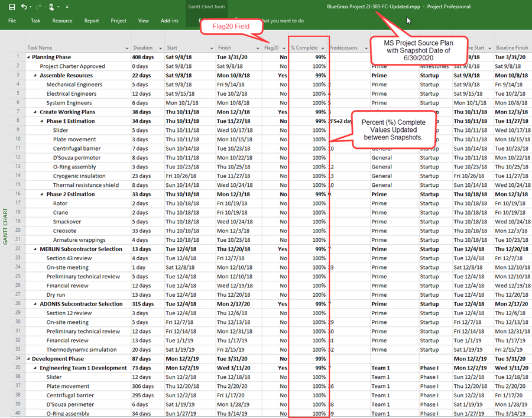Image resolution: width=532 pixels, height=418 pixels.
Task: Undo the last action
Action: [23, 7]
